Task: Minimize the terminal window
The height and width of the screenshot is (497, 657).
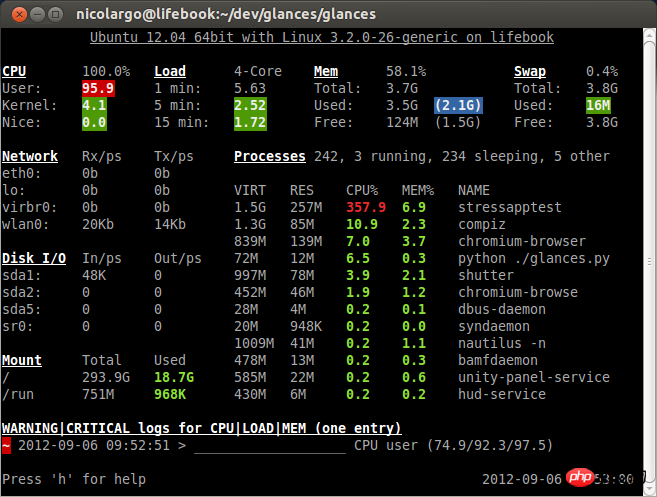Action: (x=37, y=15)
